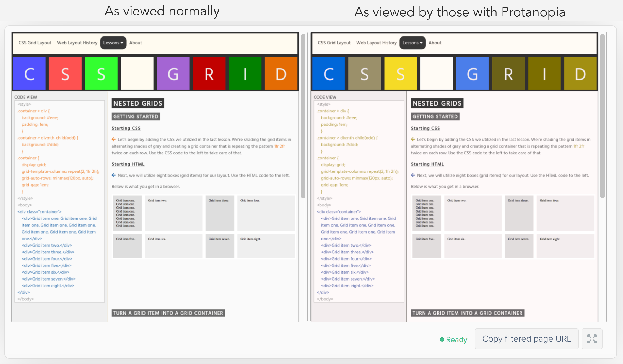The height and width of the screenshot is (364, 623).
Task: Click the fullscreen expand icon button
Action: coord(592,339)
